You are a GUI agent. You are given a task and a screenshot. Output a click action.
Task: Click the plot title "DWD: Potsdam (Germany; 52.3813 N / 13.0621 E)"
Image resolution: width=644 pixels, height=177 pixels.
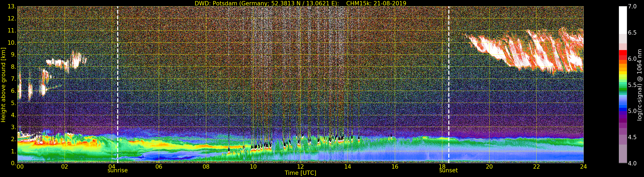(x=267, y=3)
